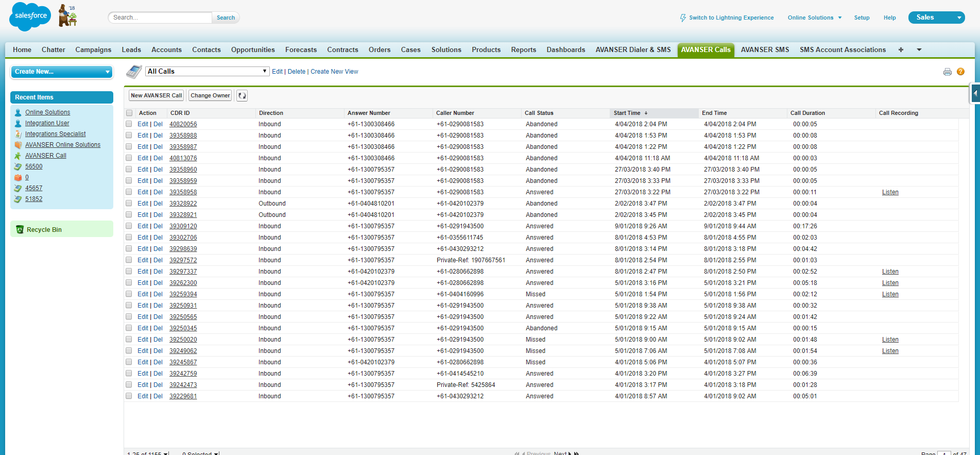This screenshot has height=455, width=980.
Task: Click the phone icon beside the All Calls view
Action: (x=134, y=72)
